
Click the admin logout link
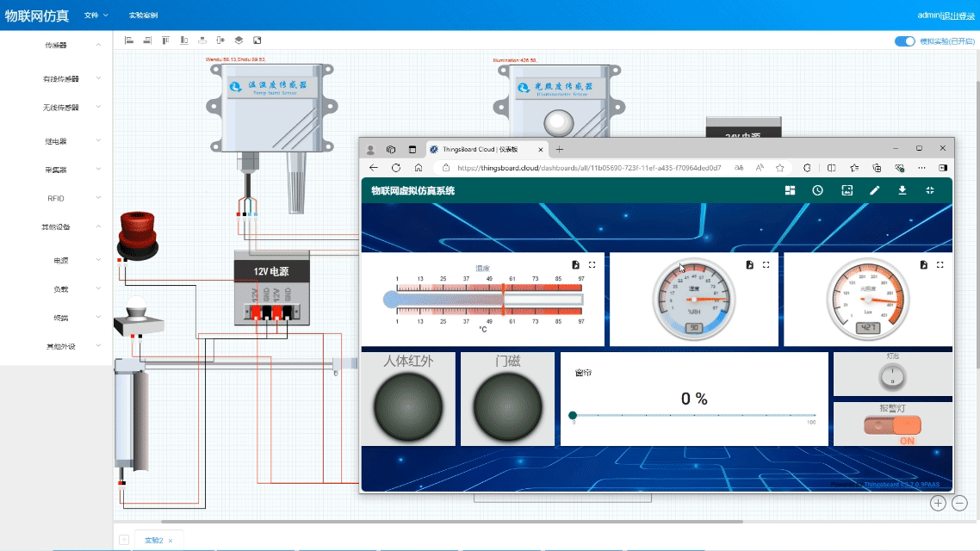tap(946, 15)
